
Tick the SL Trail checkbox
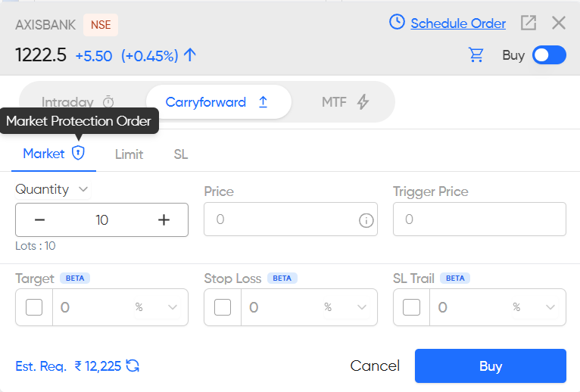(411, 307)
